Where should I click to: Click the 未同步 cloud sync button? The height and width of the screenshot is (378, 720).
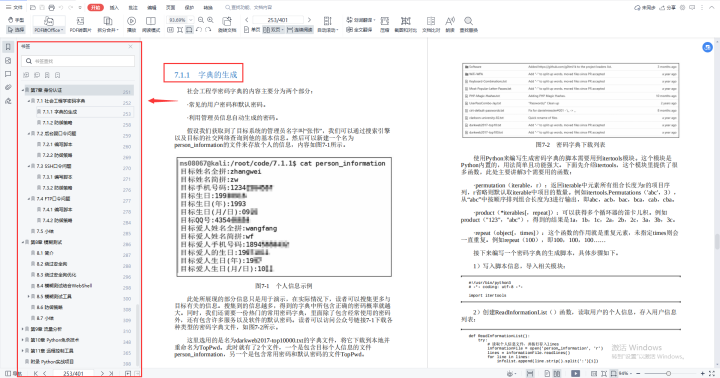point(645,7)
